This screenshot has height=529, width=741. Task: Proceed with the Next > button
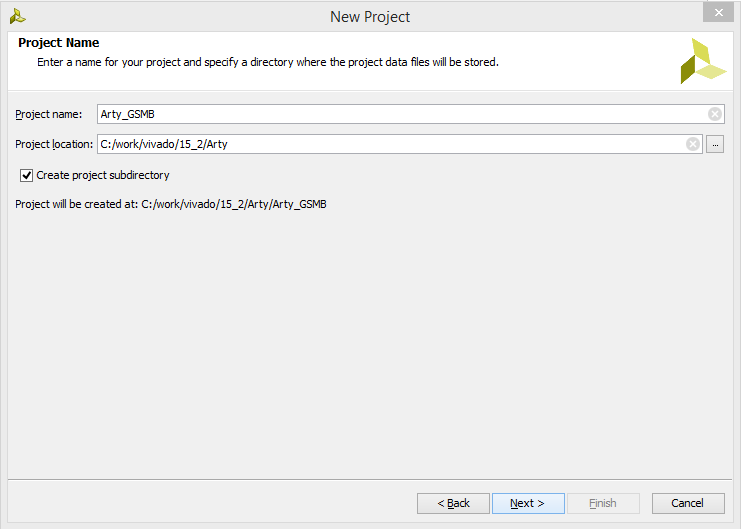[528, 503]
